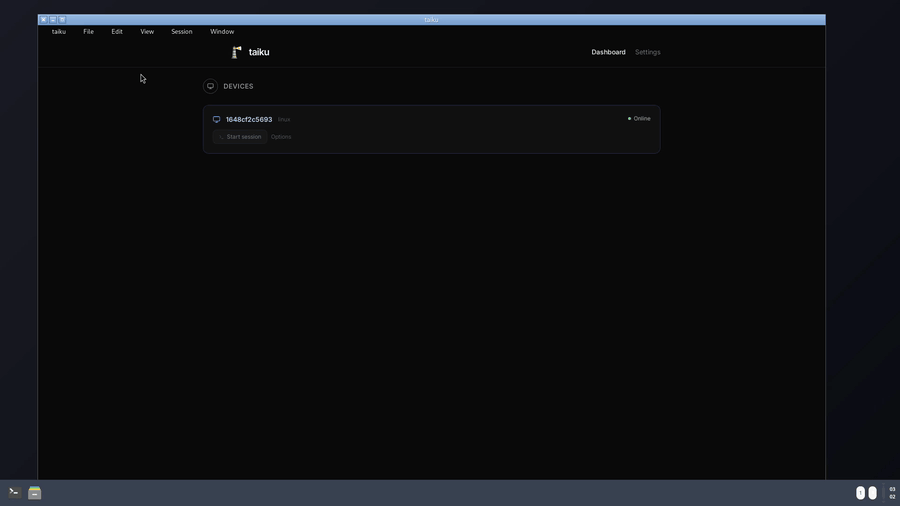Click the taskbar clock

tap(892, 493)
